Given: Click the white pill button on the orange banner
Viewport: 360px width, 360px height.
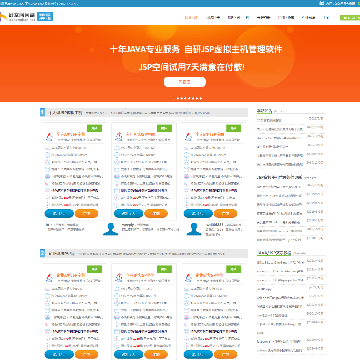Looking at the screenshot, I should pos(185,82).
